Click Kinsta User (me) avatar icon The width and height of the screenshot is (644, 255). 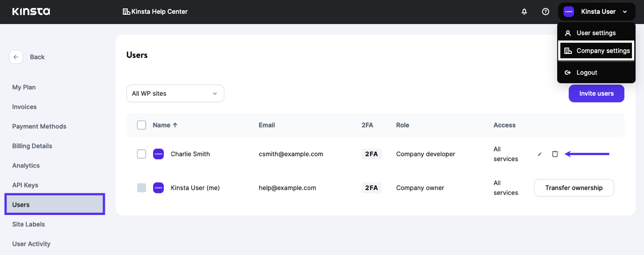(x=158, y=188)
